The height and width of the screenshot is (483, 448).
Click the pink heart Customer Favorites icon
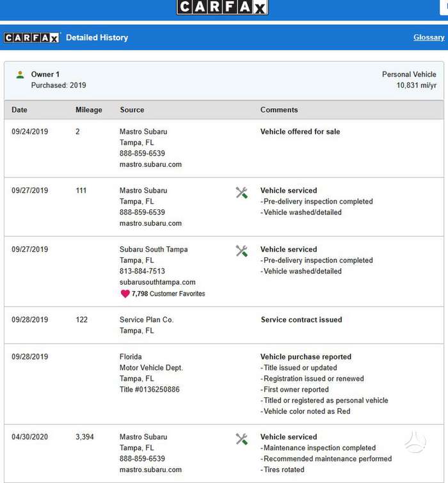(x=125, y=294)
